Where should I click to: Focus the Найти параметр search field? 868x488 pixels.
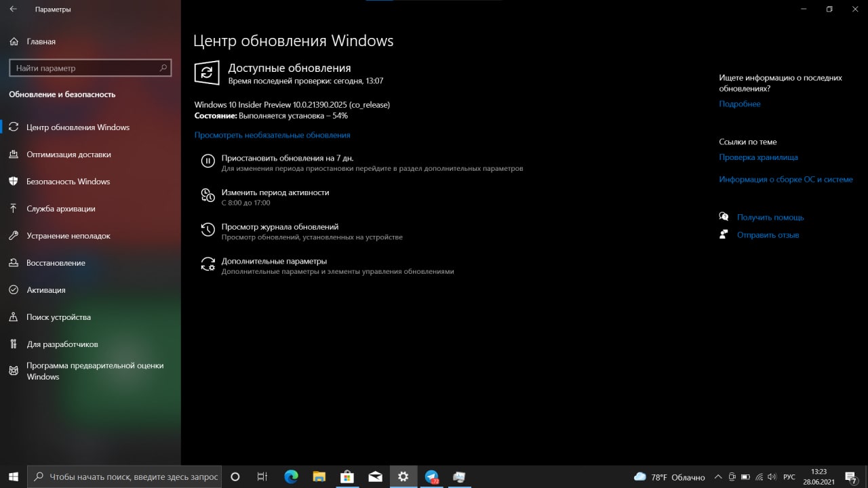pos(90,68)
